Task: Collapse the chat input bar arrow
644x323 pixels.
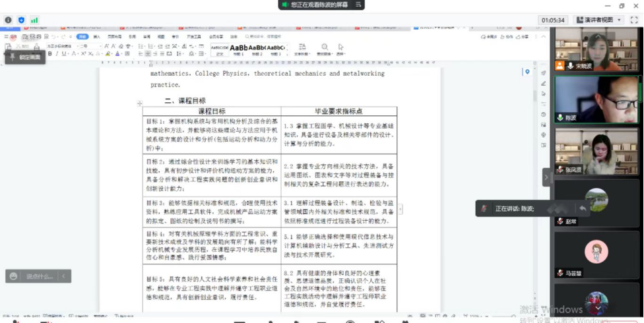Action: (x=63, y=276)
